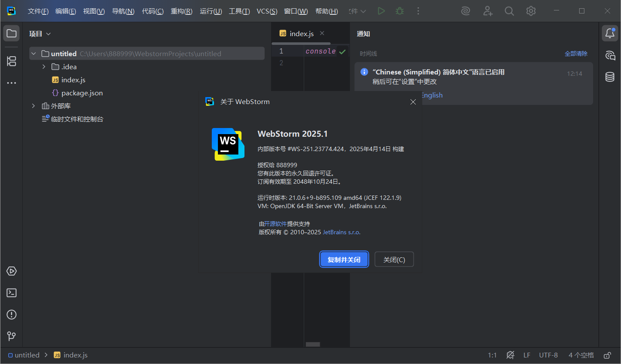
Task: Collapse the untitled project root node
Action: pyautogui.click(x=34, y=54)
